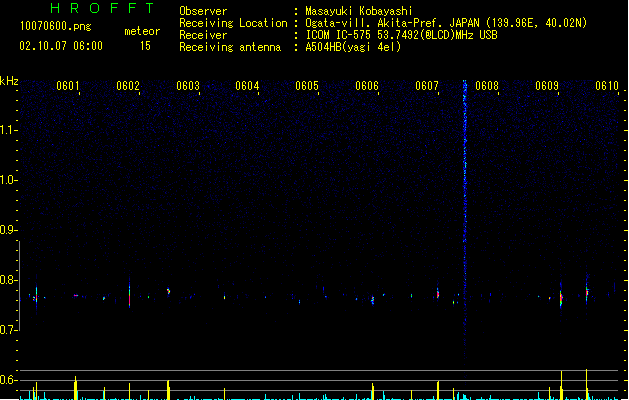Click the 0601 time marker
The height and width of the screenshot is (400, 629).
coord(67,86)
